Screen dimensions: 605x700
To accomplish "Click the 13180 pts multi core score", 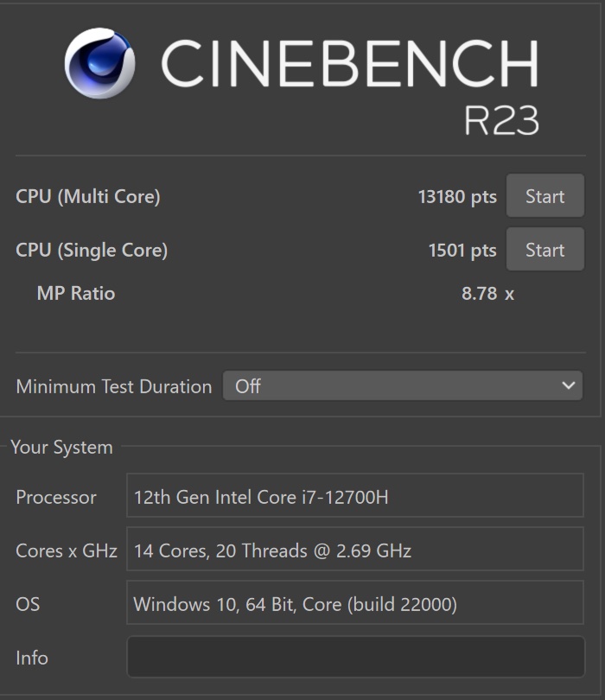I will (457, 197).
